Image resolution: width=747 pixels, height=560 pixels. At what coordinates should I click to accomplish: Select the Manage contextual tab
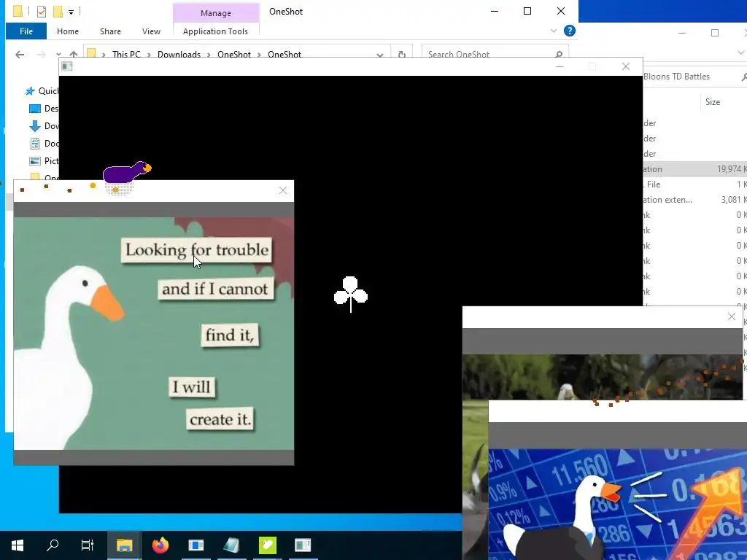(x=216, y=13)
